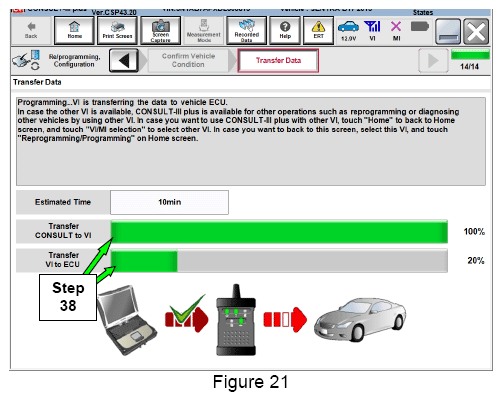Click the checked laptop-to-VI transfer arrow

[187, 314]
